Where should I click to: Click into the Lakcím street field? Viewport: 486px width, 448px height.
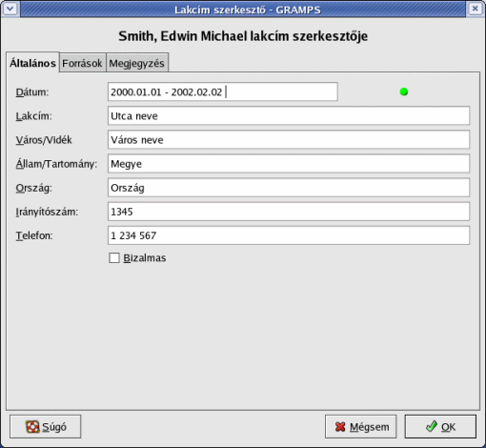pyautogui.click(x=289, y=115)
